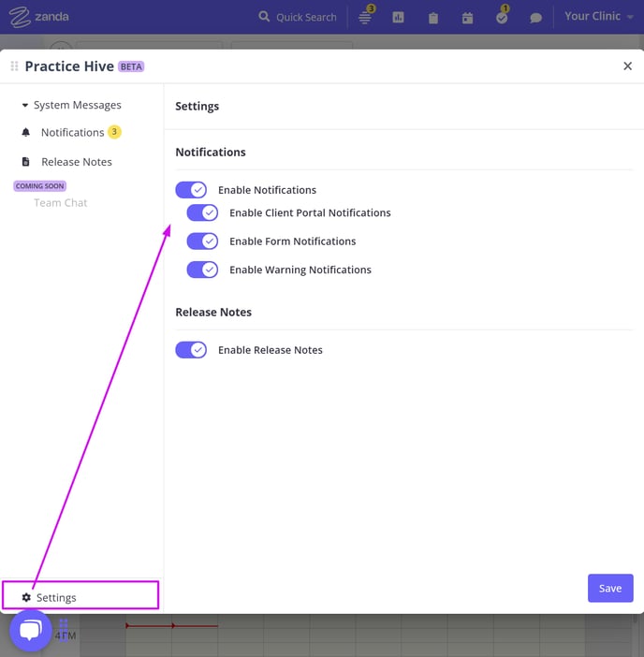
Task: Open Notifications in the sidebar
Action: click(72, 132)
